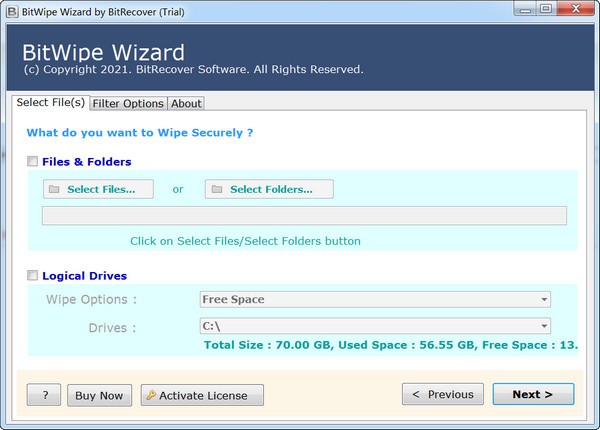This screenshot has width=600, height=430.
Task: Switch to the Select File(s) tab
Action: [x=51, y=103]
